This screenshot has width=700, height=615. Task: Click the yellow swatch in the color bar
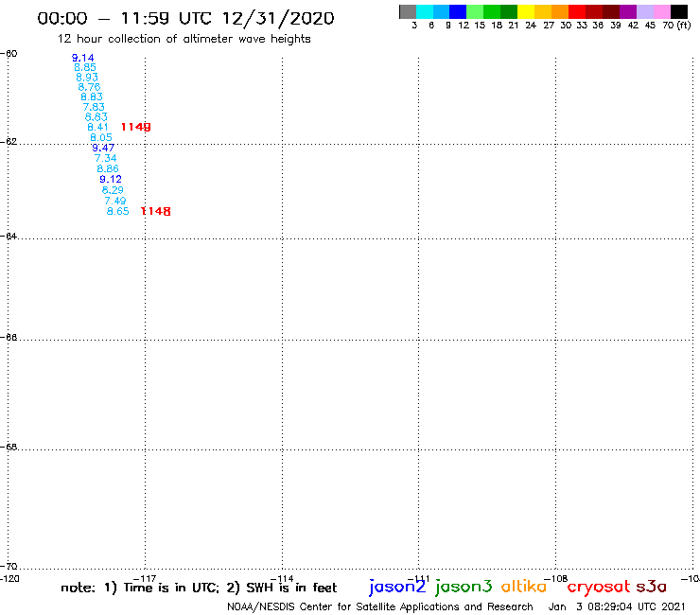click(526, 11)
